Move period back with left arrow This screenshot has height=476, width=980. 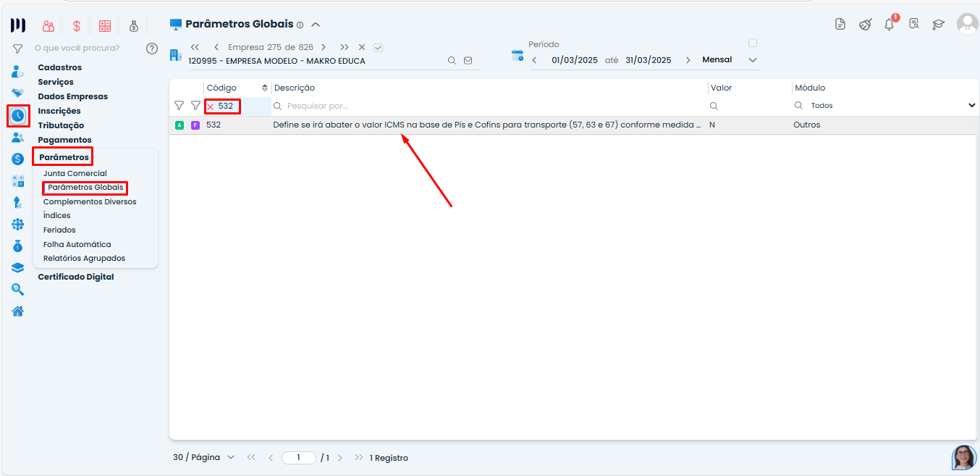pos(534,60)
